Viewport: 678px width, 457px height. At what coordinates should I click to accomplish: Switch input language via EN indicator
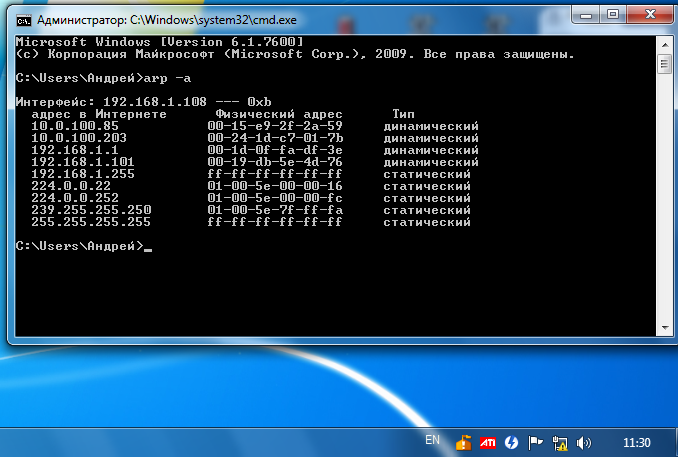click(x=432, y=440)
